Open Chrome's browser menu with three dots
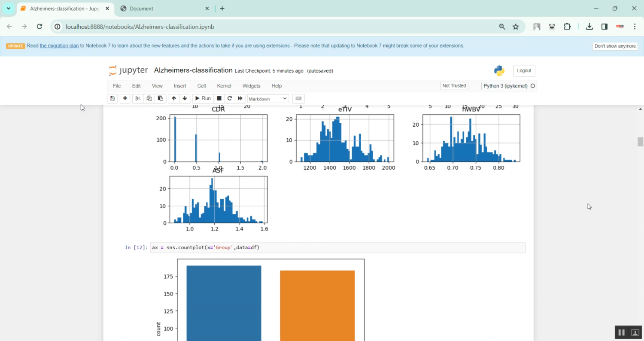Image resolution: width=644 pixels, height=341 pixels. point(635,27)
